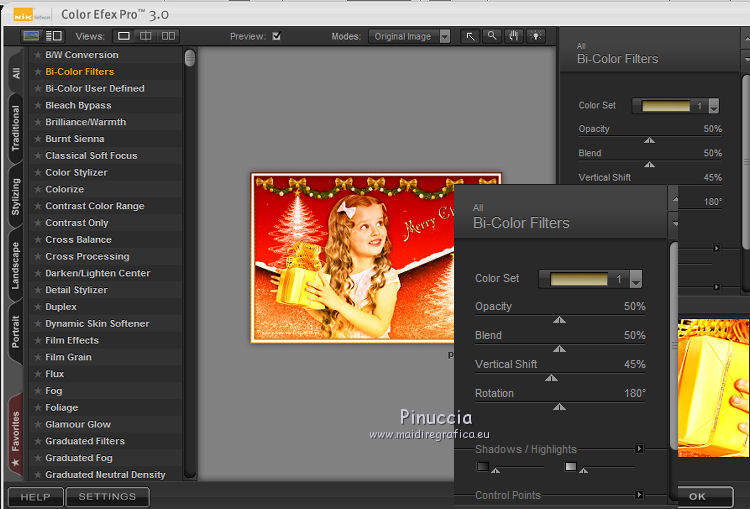Switch to side-by-side preview view
Image resolution: width=750 pixels, height=509 pixels.
tap(168, 36)
